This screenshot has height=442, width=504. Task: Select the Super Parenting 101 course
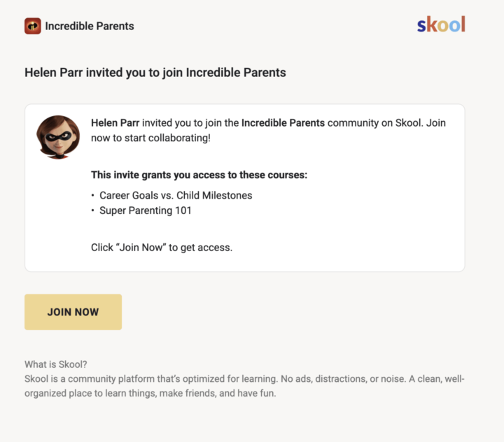coord(146,211)
